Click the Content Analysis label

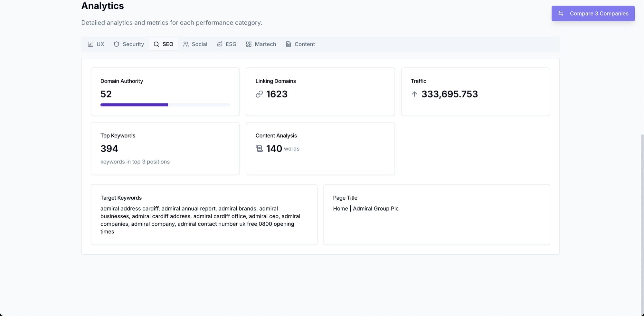coord(276,136)
